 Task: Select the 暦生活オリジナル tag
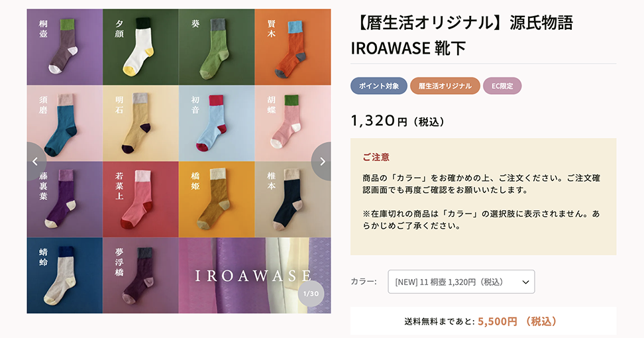point(445,86)
